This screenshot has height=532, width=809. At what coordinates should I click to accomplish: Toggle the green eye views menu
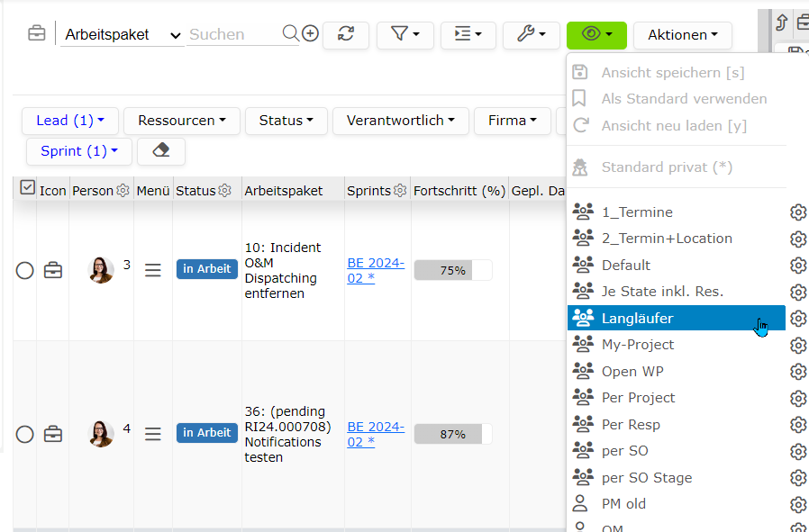[596, 34]
